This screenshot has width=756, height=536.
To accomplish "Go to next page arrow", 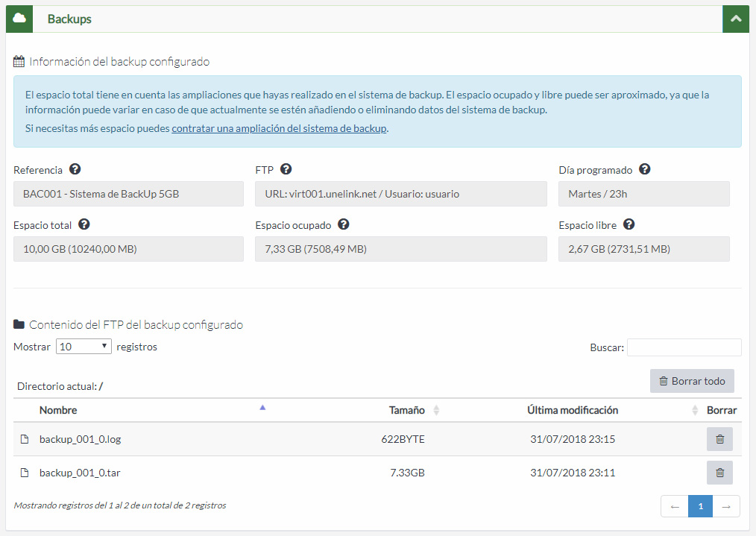I will tap(726, 507).
